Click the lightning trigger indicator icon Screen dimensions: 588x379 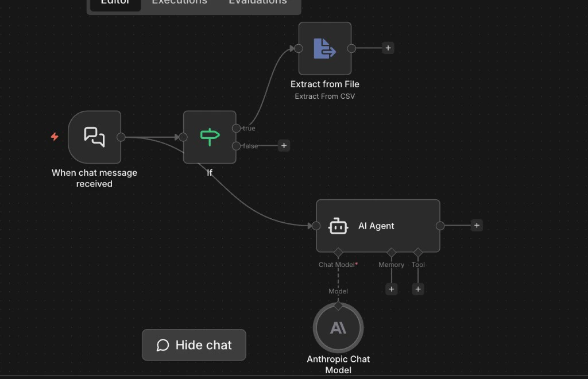54,137
